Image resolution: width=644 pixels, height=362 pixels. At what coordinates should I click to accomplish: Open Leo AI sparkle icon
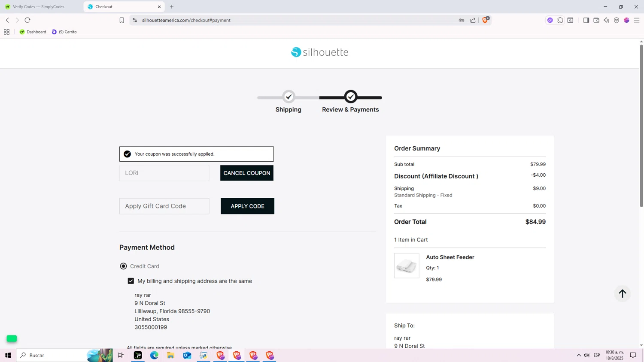tap(606, 20)
